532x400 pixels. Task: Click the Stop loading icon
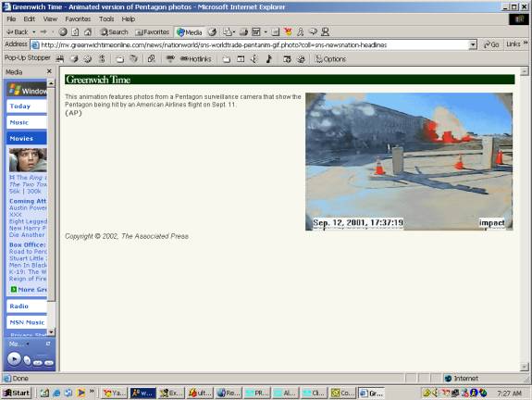63,31
